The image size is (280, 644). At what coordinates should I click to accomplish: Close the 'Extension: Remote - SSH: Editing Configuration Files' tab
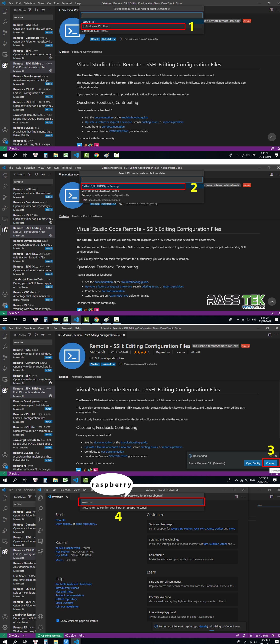click(x=124, y=335)
